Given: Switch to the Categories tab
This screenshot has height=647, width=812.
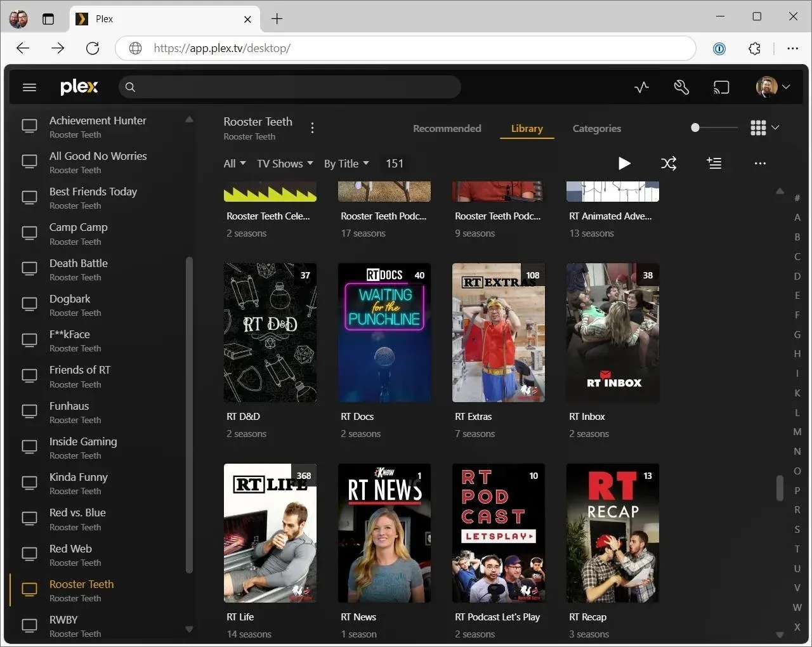Looking at the screenshot, I should 596,128.
